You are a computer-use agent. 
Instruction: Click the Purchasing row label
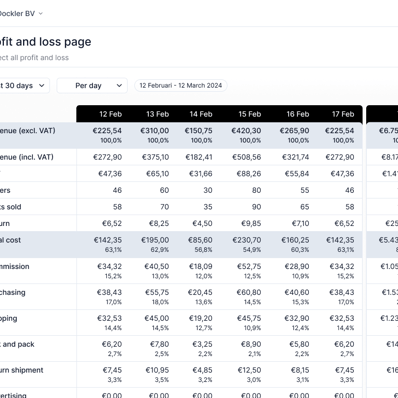pos(13,292)
